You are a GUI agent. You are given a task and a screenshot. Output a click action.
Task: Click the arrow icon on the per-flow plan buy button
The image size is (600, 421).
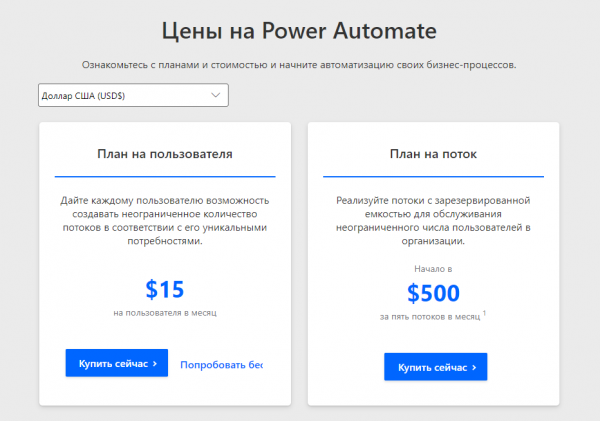pos(474,368)
